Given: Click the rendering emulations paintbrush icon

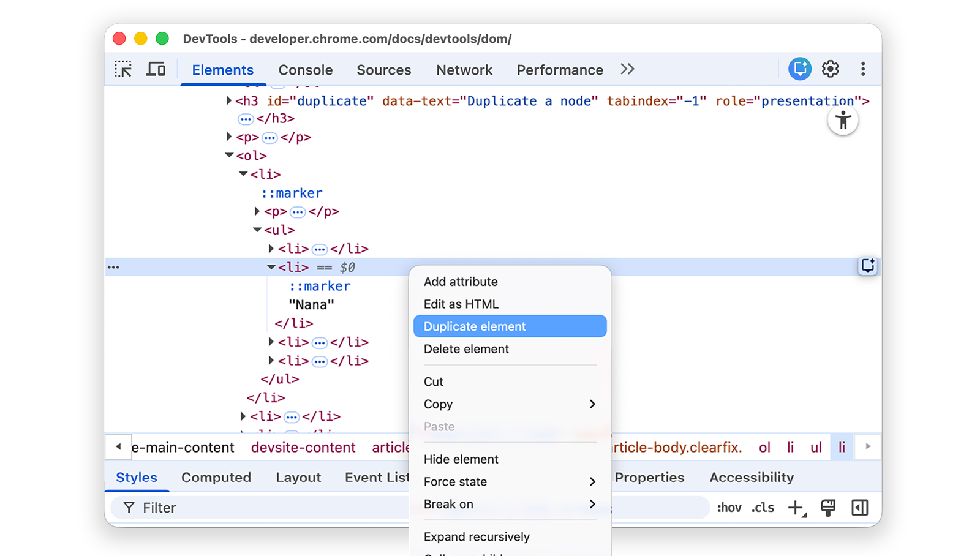Looking at the screenshot, I should [829, 508].
